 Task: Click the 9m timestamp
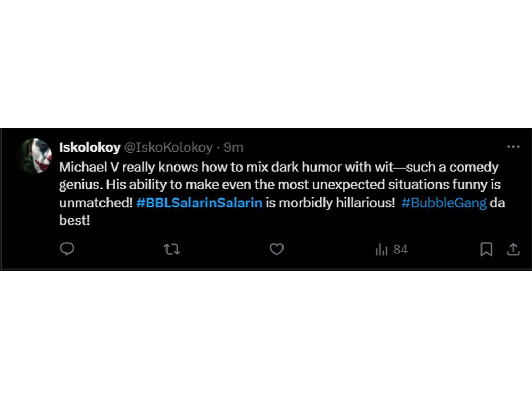pyautogui.click(x=233, y=147)
